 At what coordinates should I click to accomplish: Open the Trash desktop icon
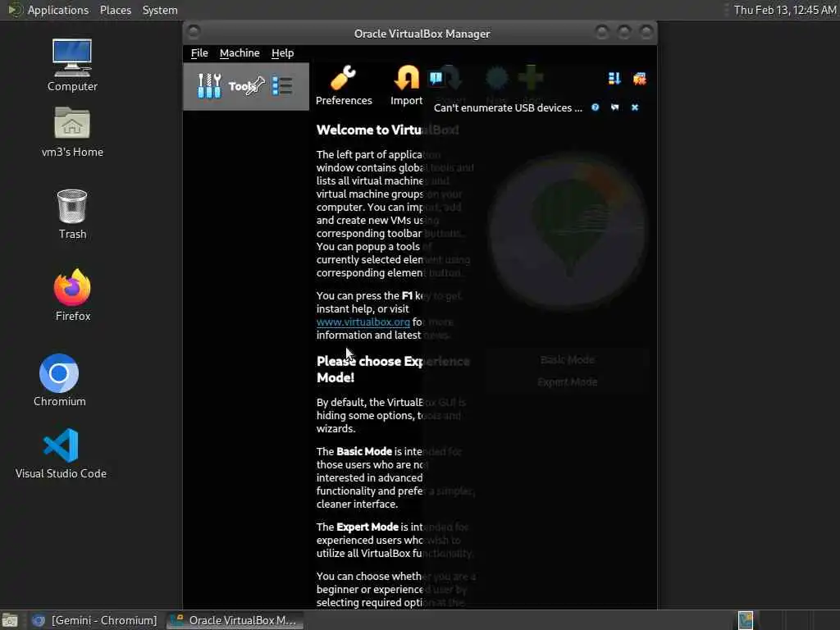point(72,214)
